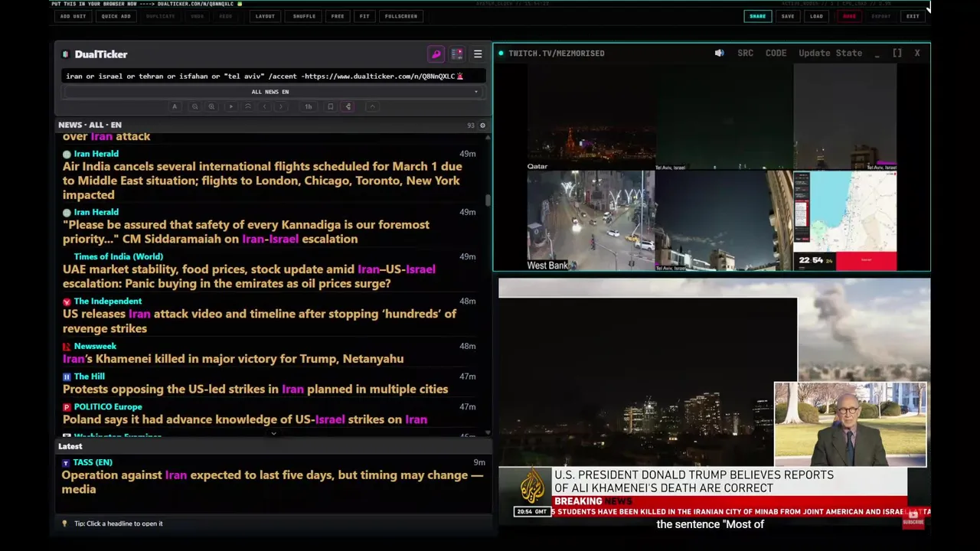Zoom in the news text
Viewport: 980px width, 551px height.
211,106
